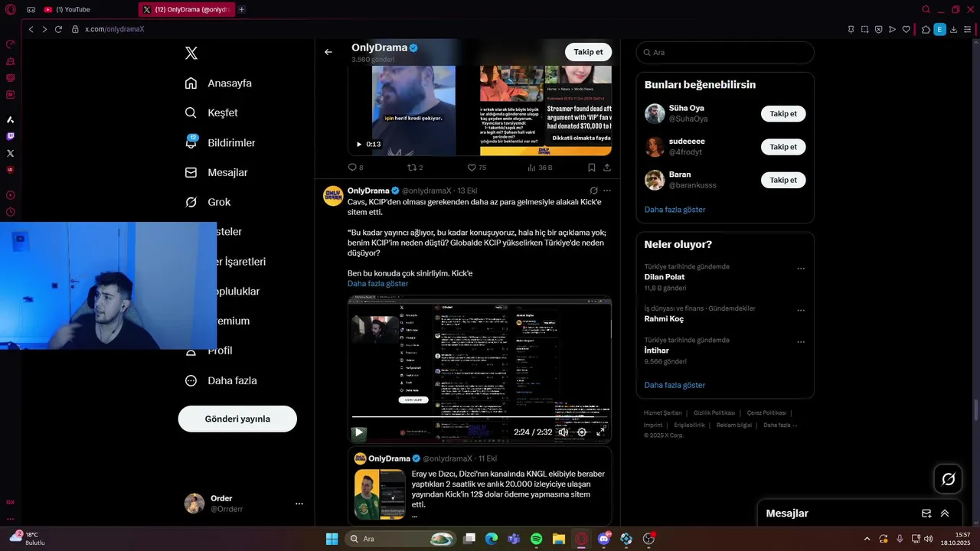Toggle fullscreen on Cavs video
980x551 pixels.
tap(601, 432)
